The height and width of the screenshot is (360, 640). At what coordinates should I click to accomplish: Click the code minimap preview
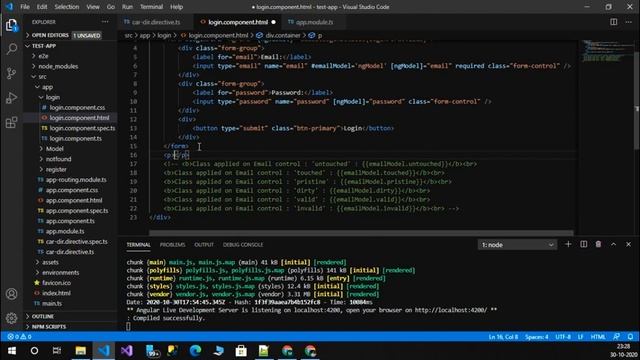click(x=607, y=51)
